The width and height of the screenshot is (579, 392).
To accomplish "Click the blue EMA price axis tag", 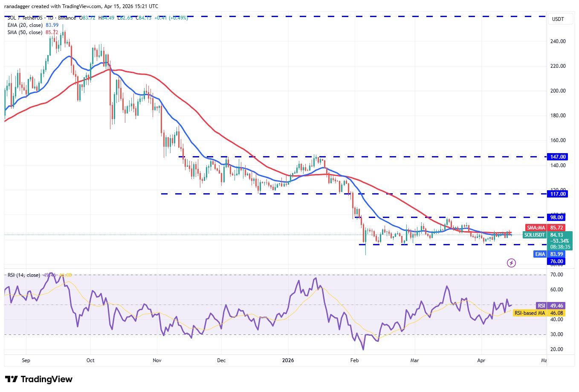I will pyautogui.click(x=540, y=254).
